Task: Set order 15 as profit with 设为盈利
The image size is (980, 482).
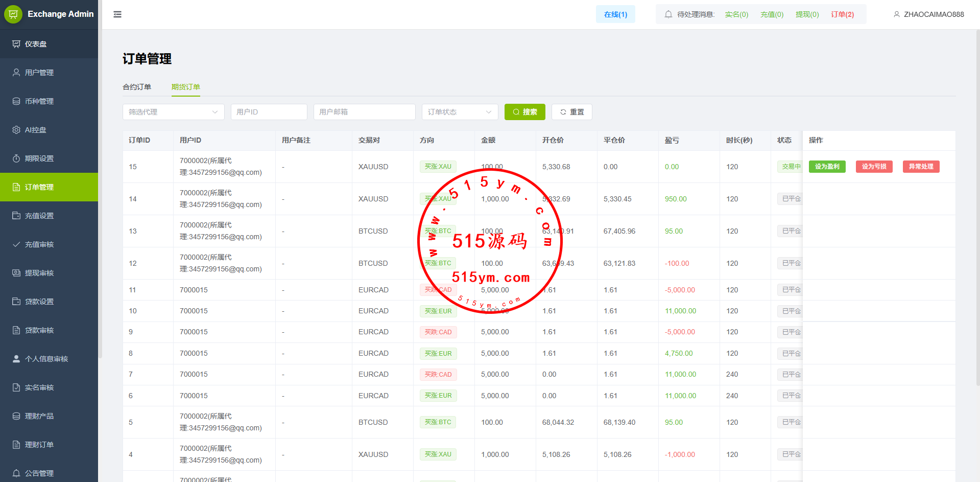Action: [827, 167]
